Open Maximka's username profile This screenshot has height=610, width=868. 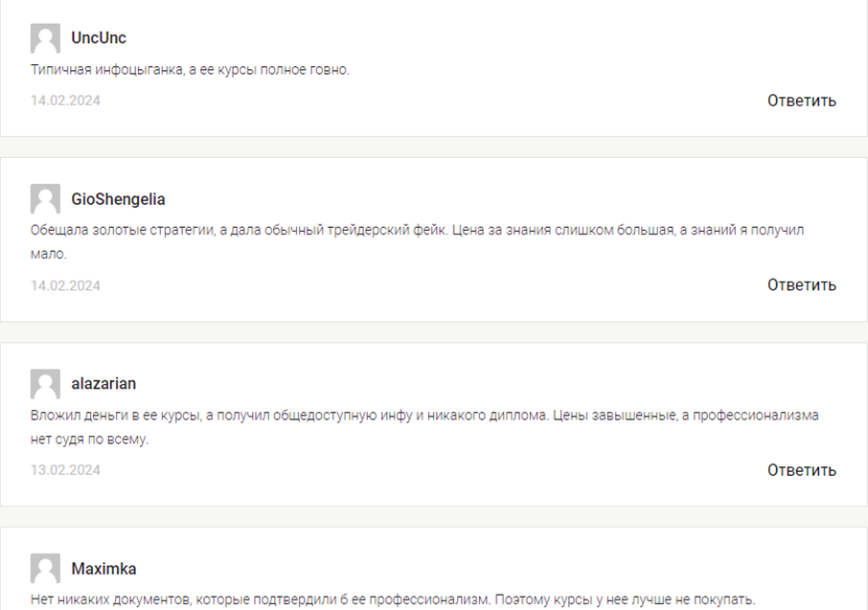coord(103,569)
